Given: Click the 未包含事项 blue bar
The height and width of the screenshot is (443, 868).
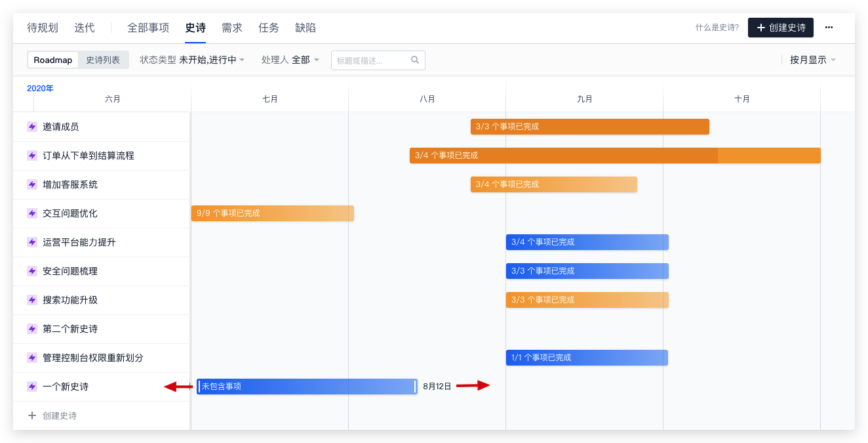Looking at the screenshot, I should [307, 387].
